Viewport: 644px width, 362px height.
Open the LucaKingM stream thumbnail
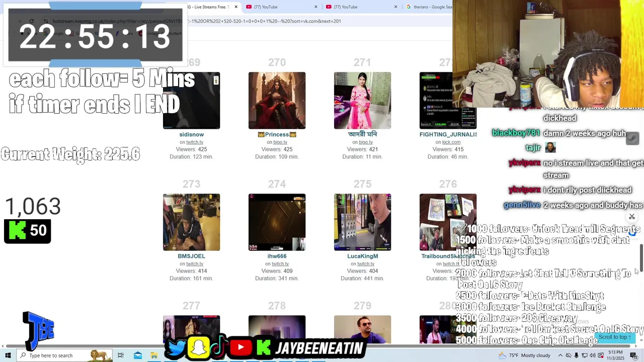pos(362,222)
